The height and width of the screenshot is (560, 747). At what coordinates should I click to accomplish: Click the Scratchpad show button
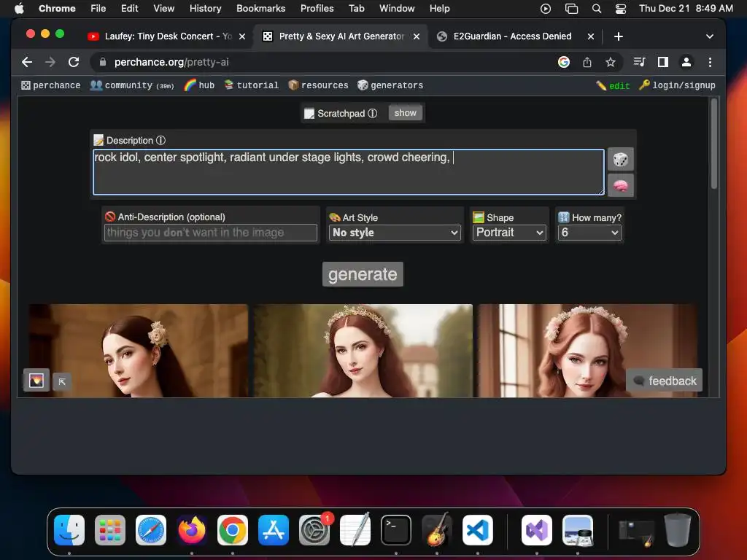pyautogui.click(x=406, y=113)
